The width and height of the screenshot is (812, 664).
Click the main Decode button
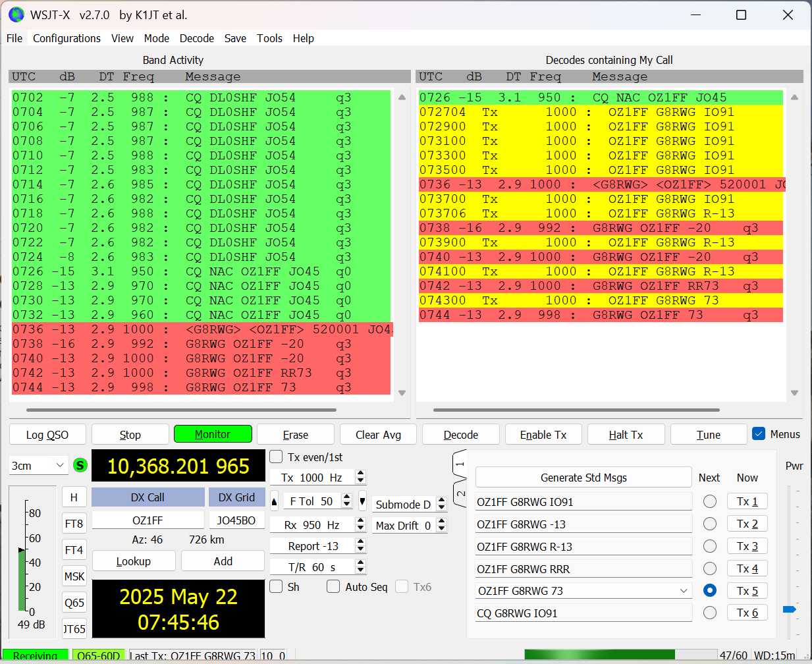(461, 435)
